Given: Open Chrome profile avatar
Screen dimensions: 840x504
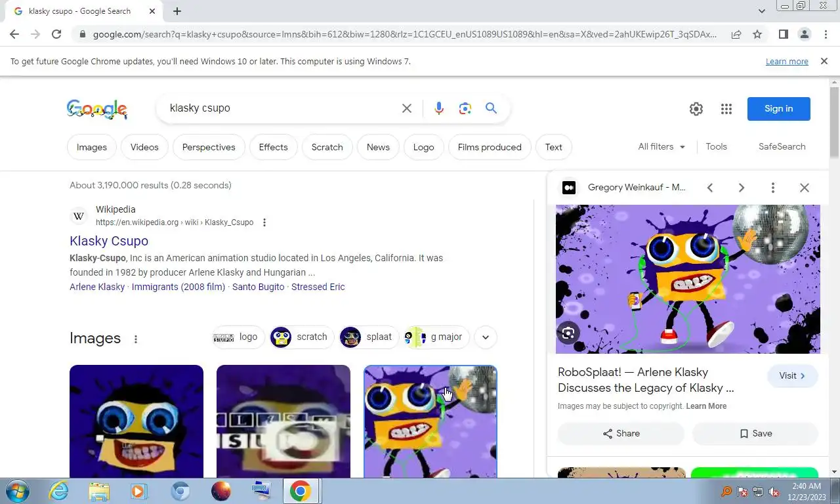Looking at the screenshot, I should 804,34.
